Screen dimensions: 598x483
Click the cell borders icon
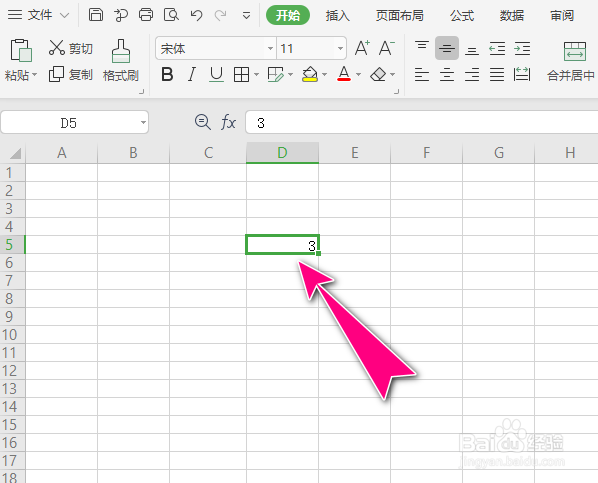(241, 74)
